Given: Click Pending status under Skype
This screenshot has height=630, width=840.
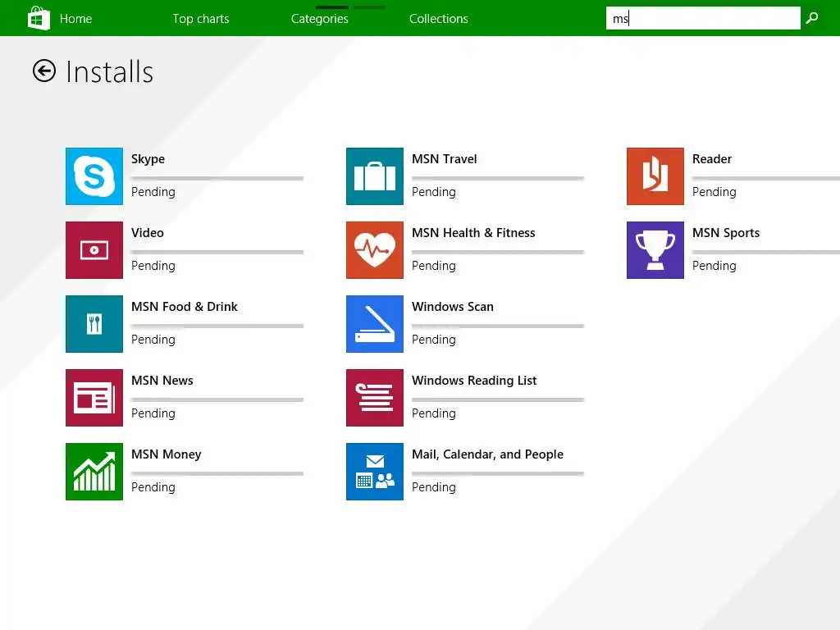Looking at the screenshot, I should click(153, 192).
